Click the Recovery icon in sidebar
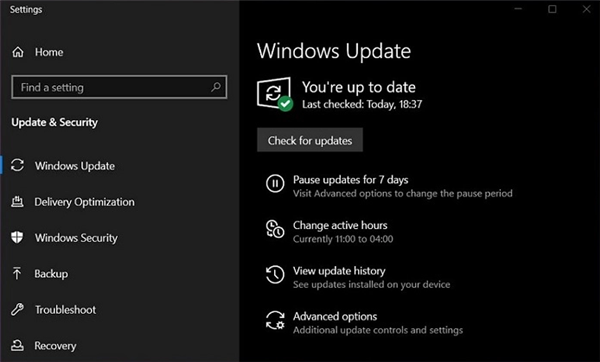Viewport: 600px width, 362px height. 17,345
